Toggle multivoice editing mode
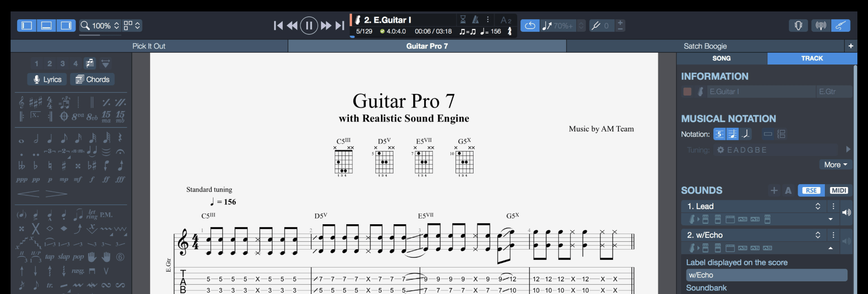 pyautogui.click(x=90, y=63)
